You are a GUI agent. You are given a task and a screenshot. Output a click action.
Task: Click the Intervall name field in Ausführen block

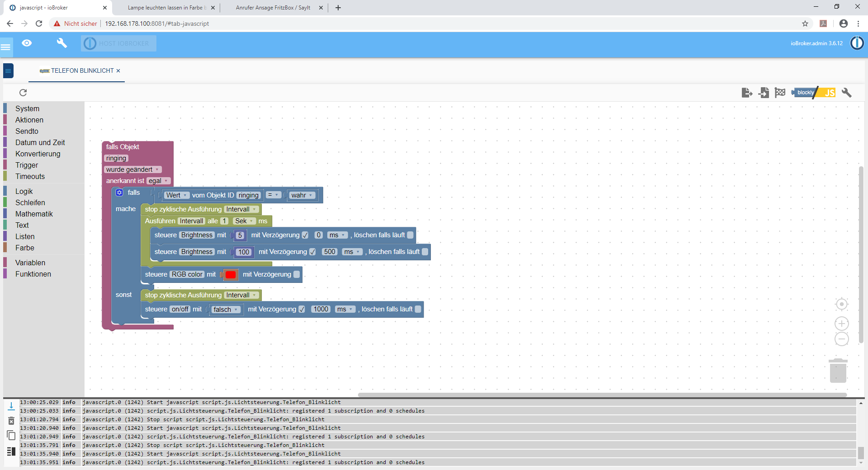click(x=192, y=221)
